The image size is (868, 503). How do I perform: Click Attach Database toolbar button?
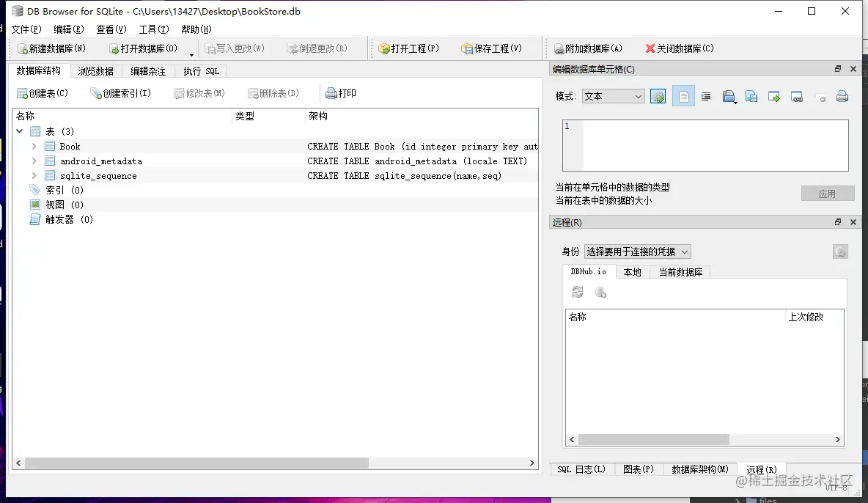[588, 48]
